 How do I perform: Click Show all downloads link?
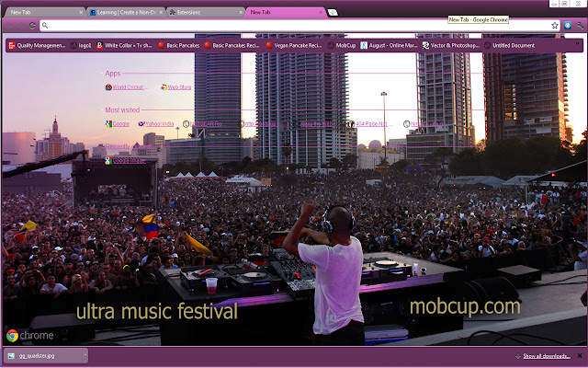click(x=547, y=356)
